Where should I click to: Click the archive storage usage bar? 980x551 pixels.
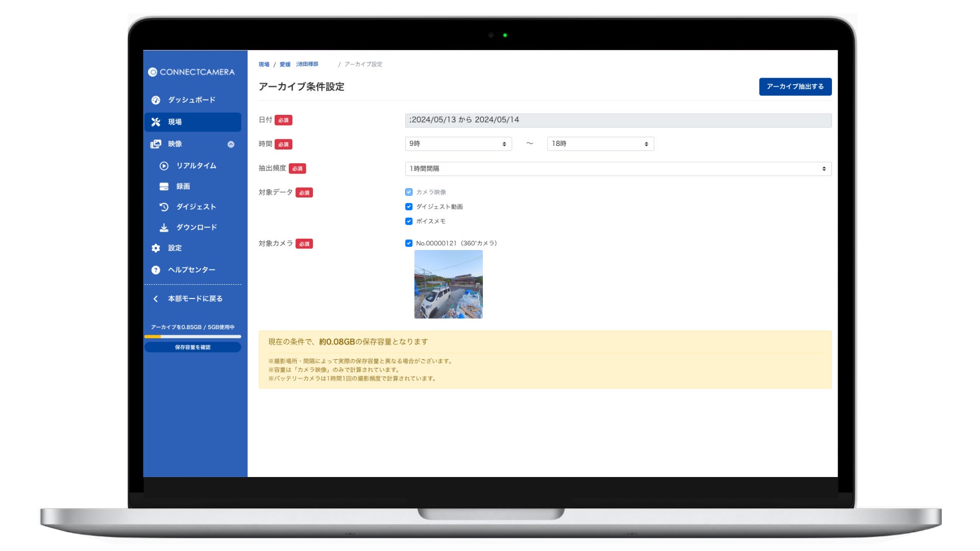[192, 337]
